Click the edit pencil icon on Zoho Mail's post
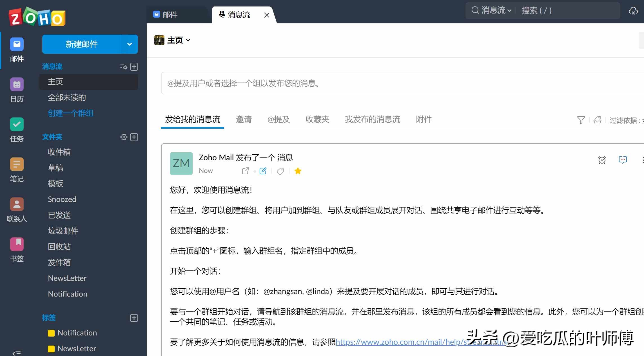The height and width of the screenshot is (356, 644). point(263,171)
